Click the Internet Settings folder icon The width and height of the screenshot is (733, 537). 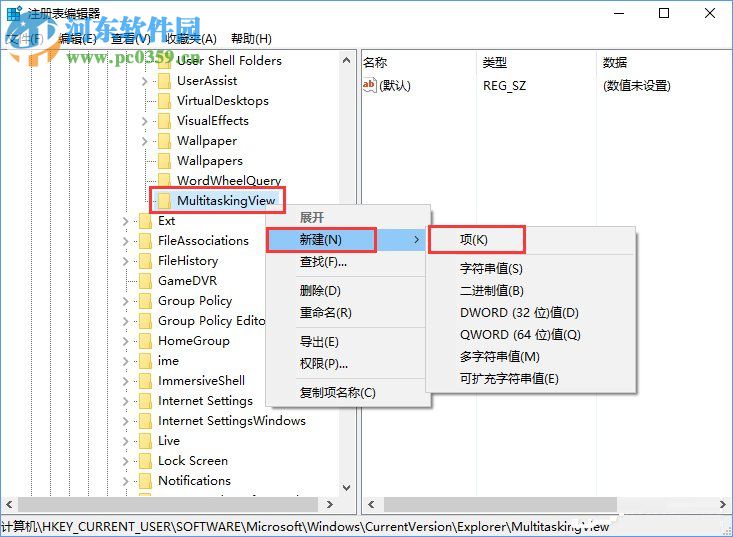coord(145,401)
